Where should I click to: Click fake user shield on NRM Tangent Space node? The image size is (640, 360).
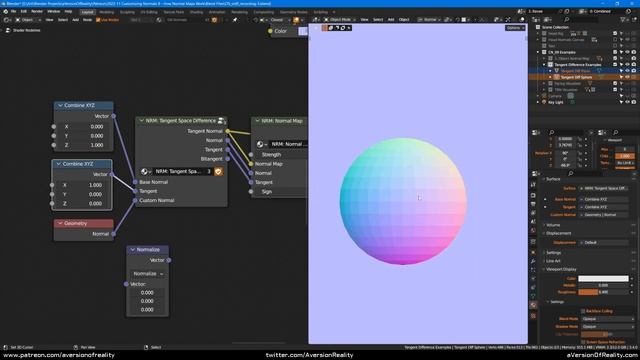point(218,171)
